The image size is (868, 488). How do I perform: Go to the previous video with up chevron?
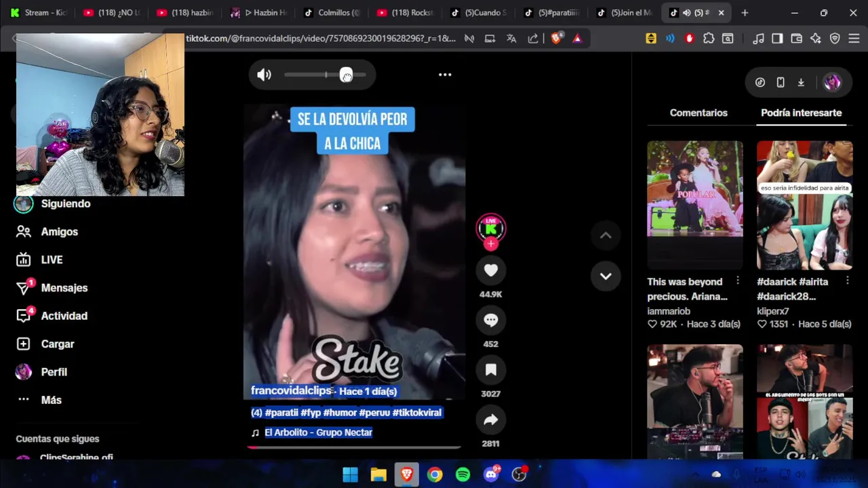coord(606,235)
